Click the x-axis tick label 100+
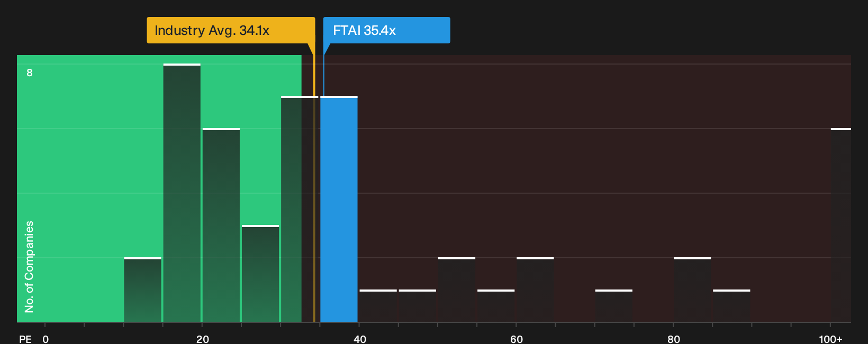 [x=830, y=339]
